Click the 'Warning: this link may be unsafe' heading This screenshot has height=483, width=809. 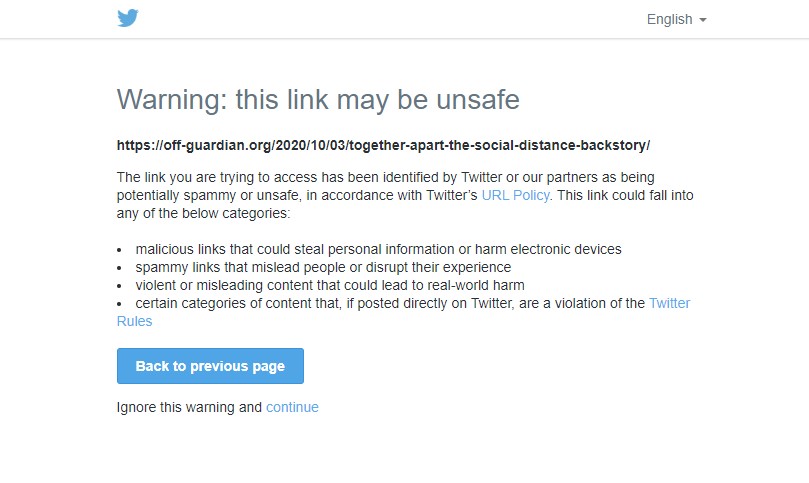[x=318, y=100]
